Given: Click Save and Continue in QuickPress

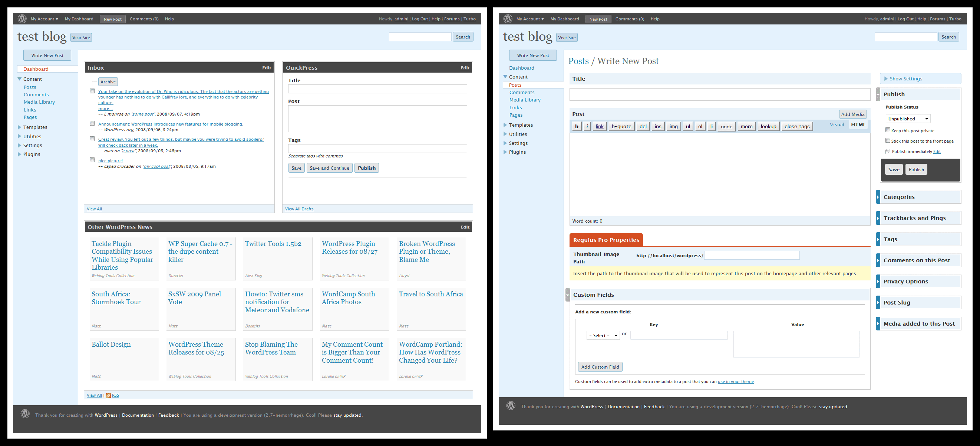Looking at the screenshot, I should click(x=330, y=168).
